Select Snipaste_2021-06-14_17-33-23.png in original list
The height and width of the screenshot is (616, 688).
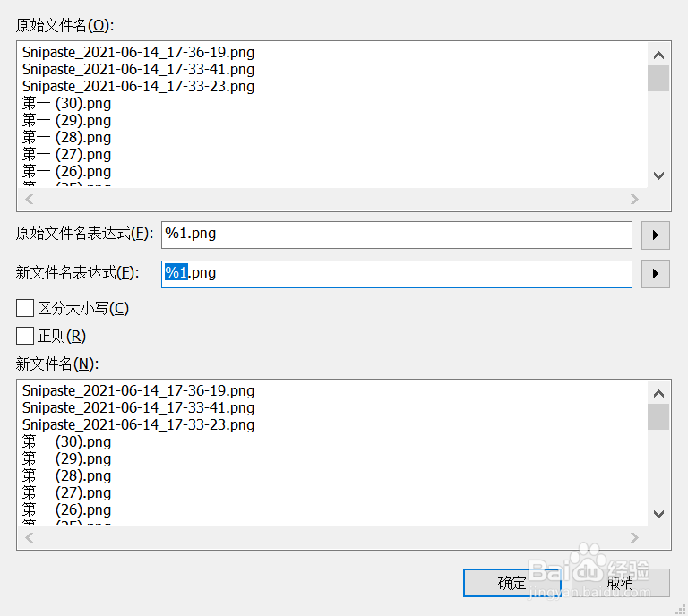point(138,86)
